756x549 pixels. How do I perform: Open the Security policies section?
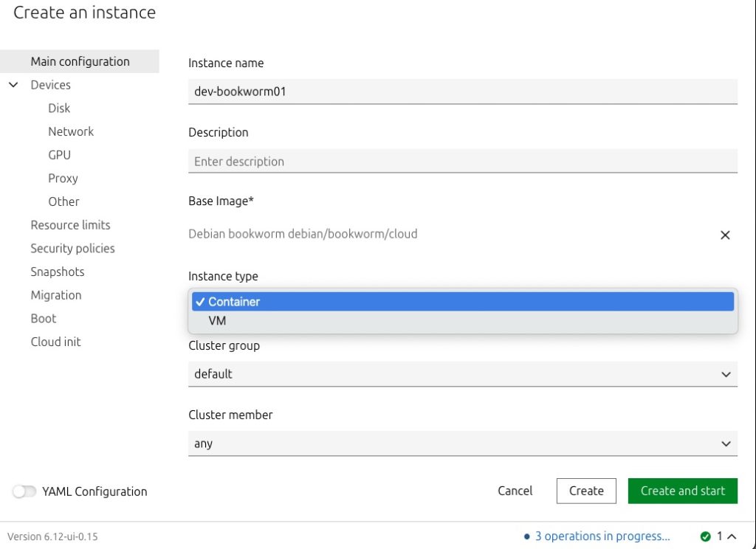(73, 248)
